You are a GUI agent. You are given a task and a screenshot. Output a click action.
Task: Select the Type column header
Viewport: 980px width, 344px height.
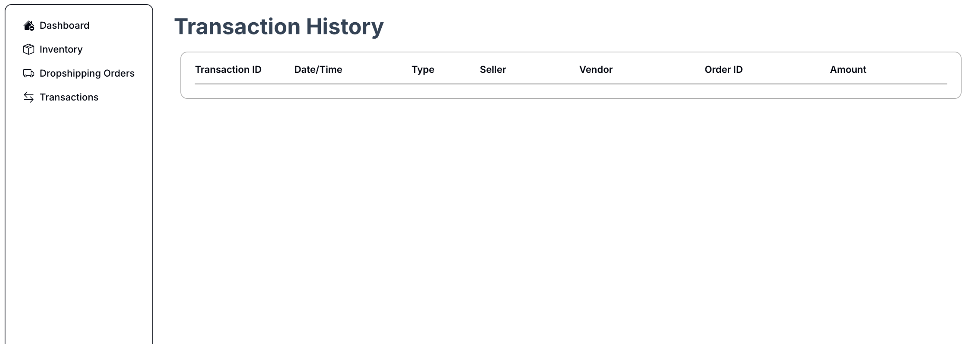[x=423, y=70]
